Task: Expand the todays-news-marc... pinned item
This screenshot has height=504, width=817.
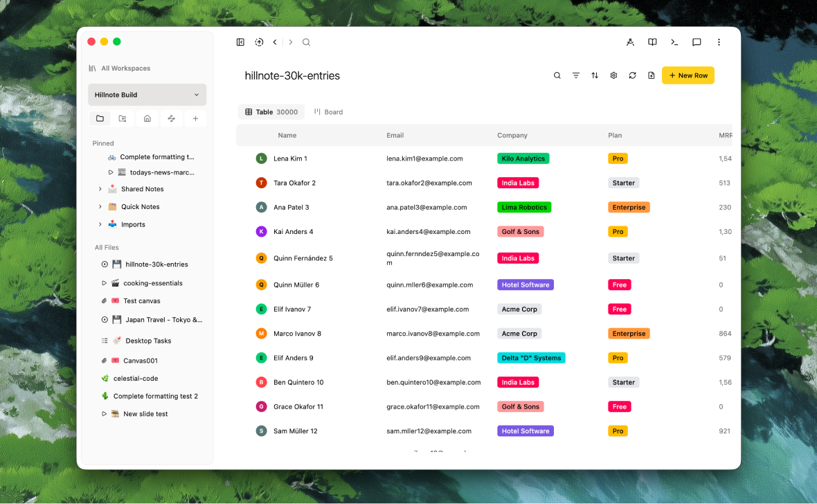Action: tap(111, 172)
